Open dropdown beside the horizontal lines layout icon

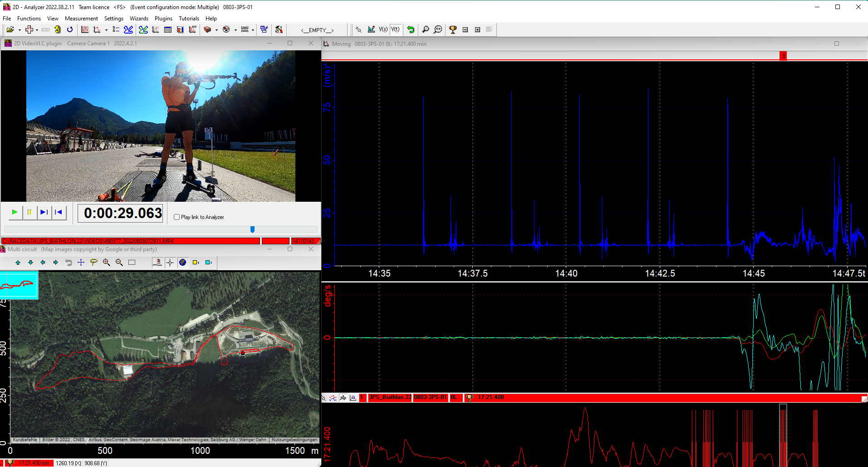click(x=253, y=30)
